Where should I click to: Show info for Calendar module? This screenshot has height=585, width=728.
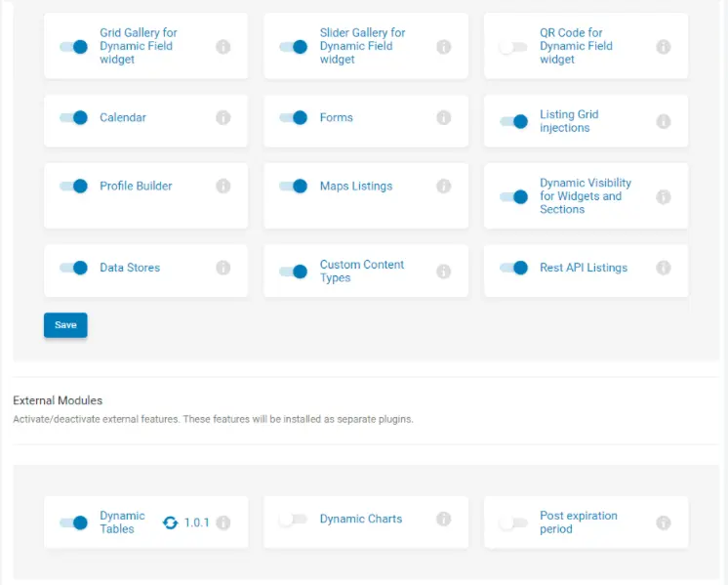point(223,117)
